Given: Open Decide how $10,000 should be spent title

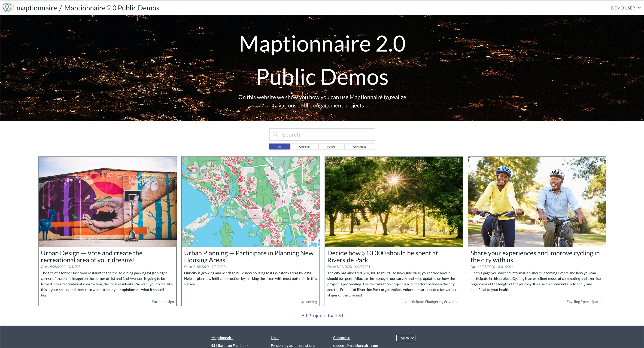Looking at the screenshot, I should (x=383, y=256).
